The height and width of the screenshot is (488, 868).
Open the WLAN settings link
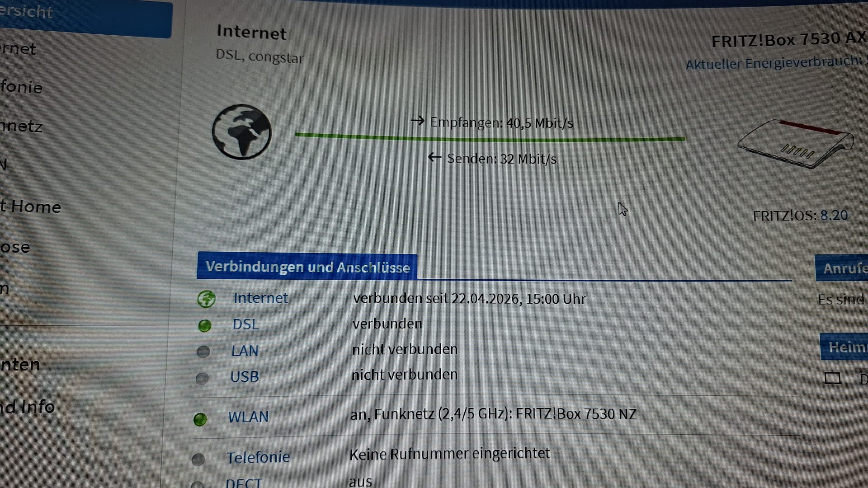coord(248,417)
